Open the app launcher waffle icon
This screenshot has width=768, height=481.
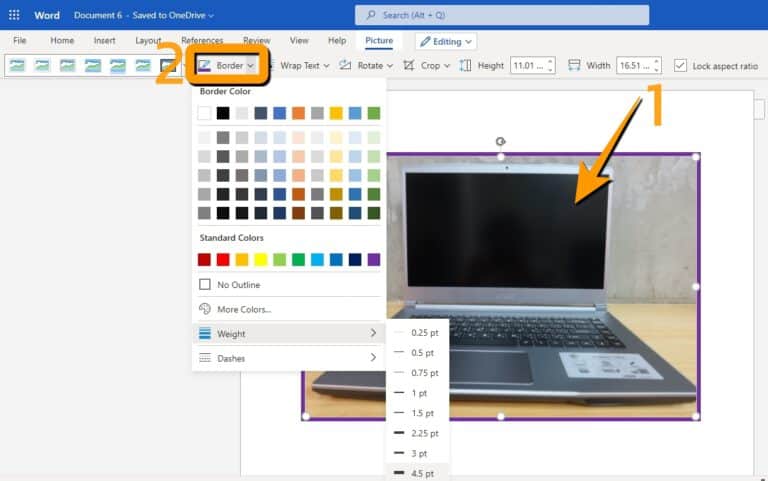14,15
